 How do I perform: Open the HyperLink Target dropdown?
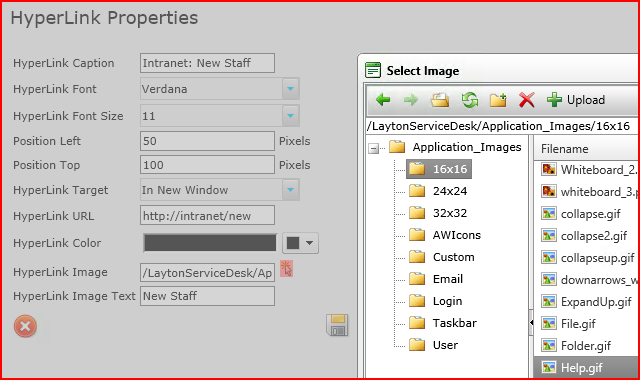click(x=291, y=189)
